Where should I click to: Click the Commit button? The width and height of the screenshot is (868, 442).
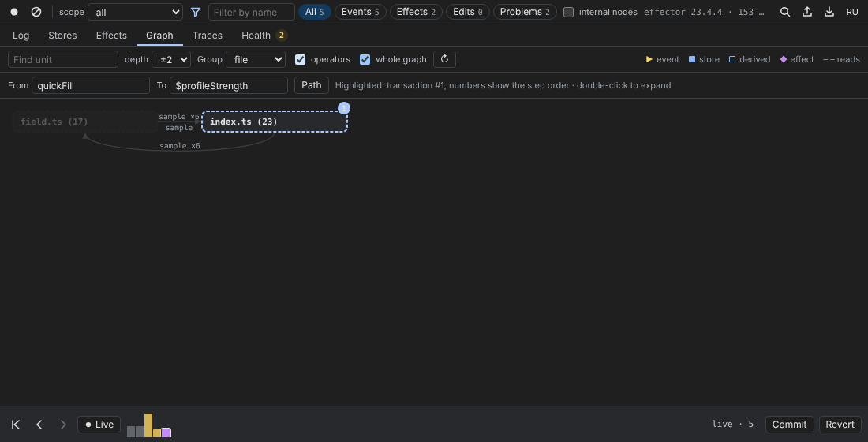pos(789,425)
